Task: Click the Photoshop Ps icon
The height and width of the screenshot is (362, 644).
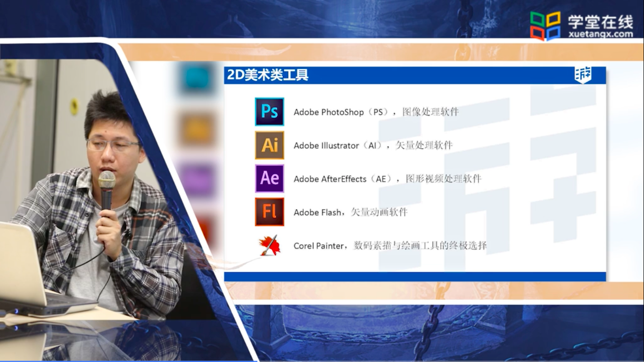Action: [270, 112]
